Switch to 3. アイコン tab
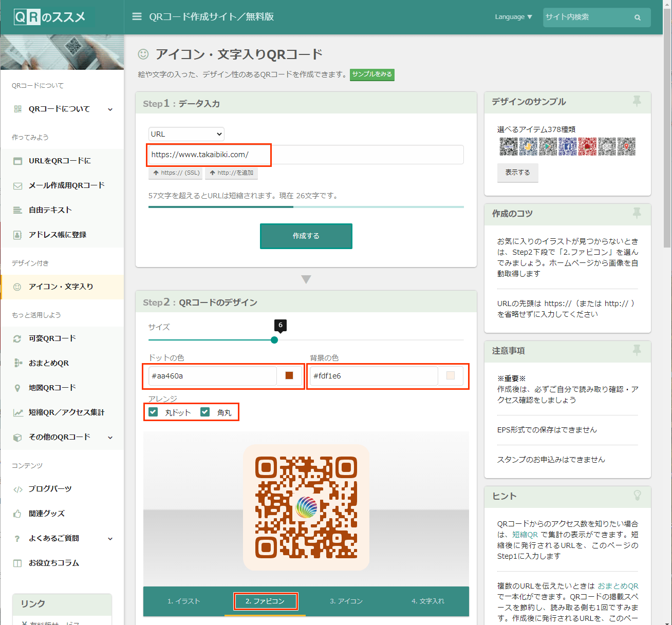 click(346, 601)
